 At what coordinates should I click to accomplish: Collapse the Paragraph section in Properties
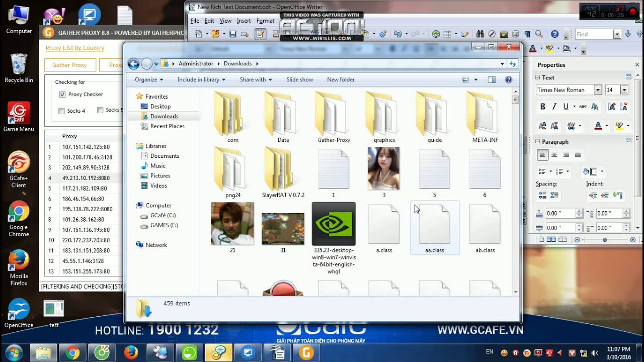pyautogui.click(x=537, y=142)
